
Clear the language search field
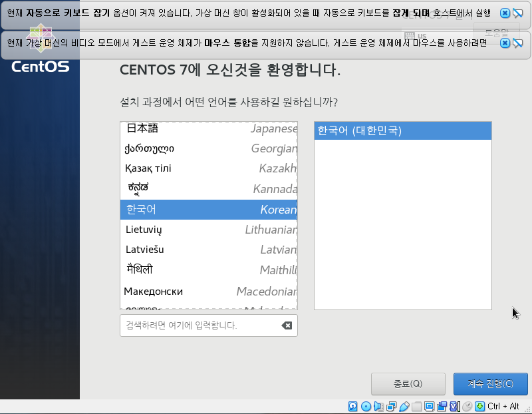[287, 325]
